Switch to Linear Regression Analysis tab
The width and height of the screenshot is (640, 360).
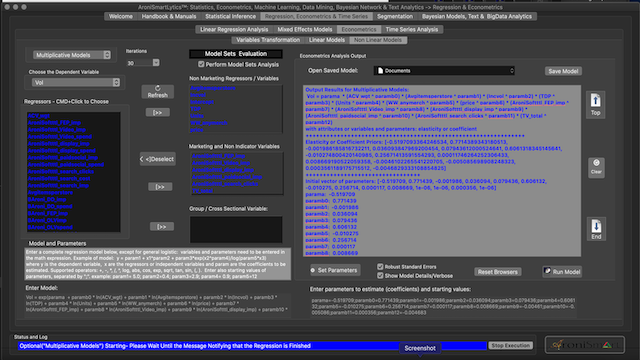(234, 29)
